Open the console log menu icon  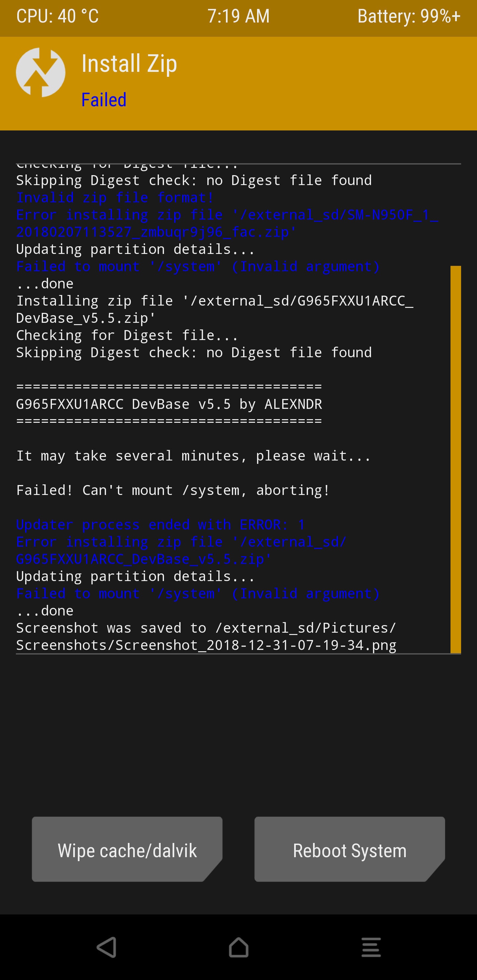[x=371, y=947]
